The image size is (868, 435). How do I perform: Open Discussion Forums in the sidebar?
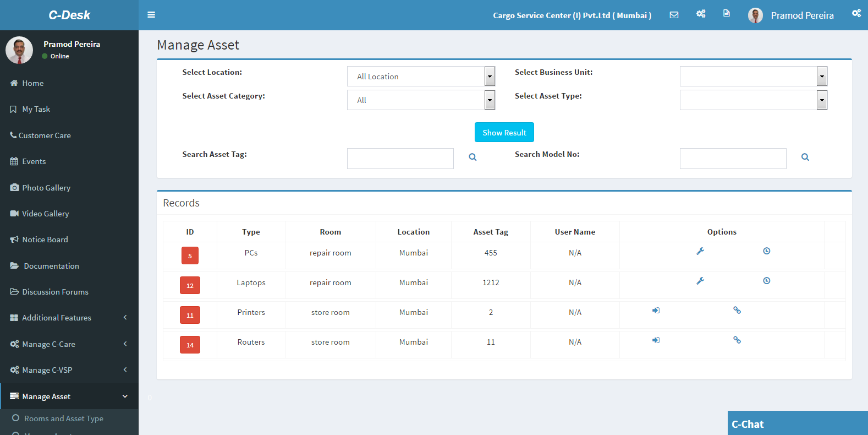pyautogui.click(x=69, y=292)
